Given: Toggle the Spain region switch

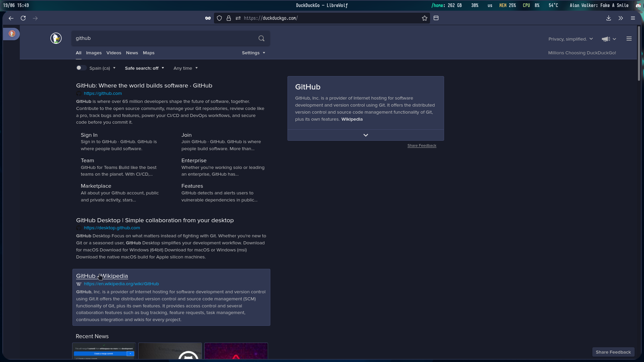Looking at the screenshot, I should pyautogui.click(x=81, y=68).
